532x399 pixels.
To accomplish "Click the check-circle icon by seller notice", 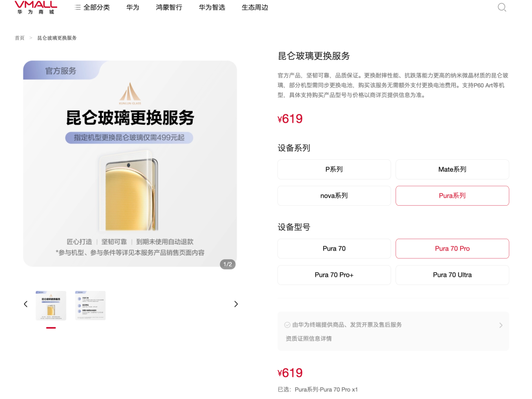I will coord(287,325).
